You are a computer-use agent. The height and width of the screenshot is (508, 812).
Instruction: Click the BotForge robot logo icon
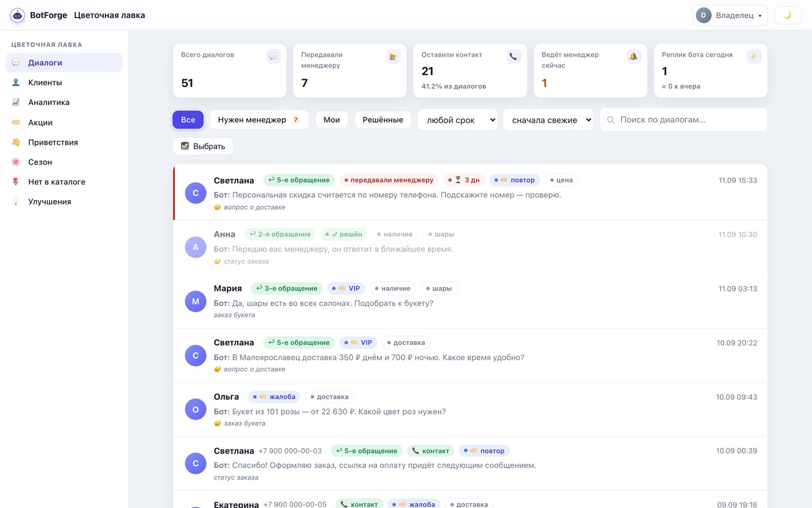18,15
